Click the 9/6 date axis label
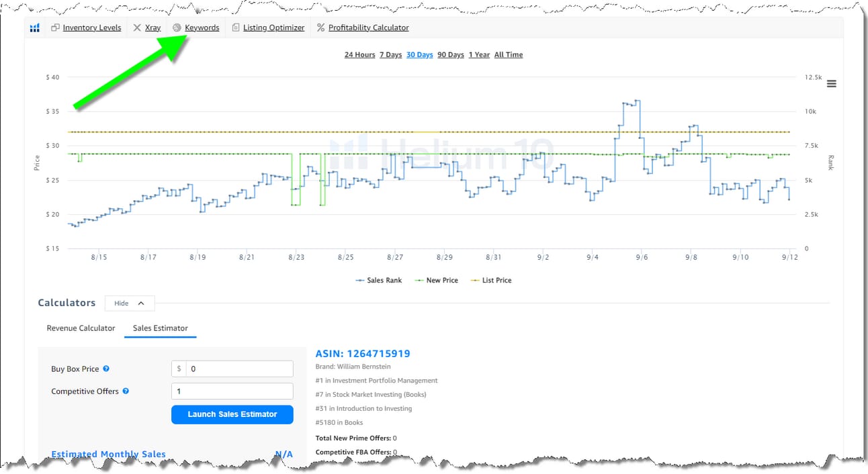 click(642, 257)
